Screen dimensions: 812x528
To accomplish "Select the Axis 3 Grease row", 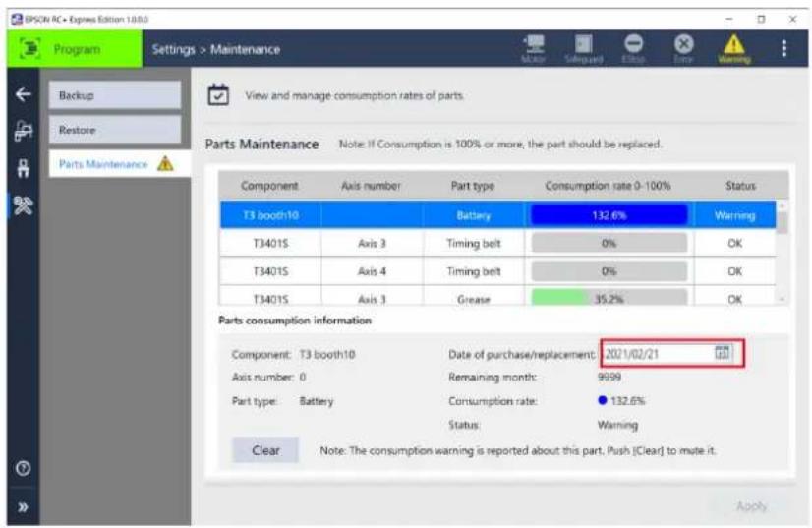I will coord(497,296).
